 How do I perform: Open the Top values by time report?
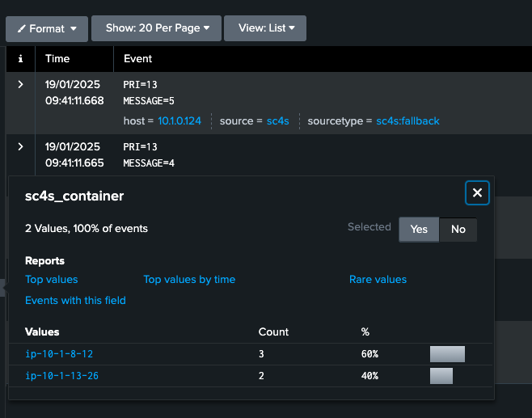pos(189,280)
